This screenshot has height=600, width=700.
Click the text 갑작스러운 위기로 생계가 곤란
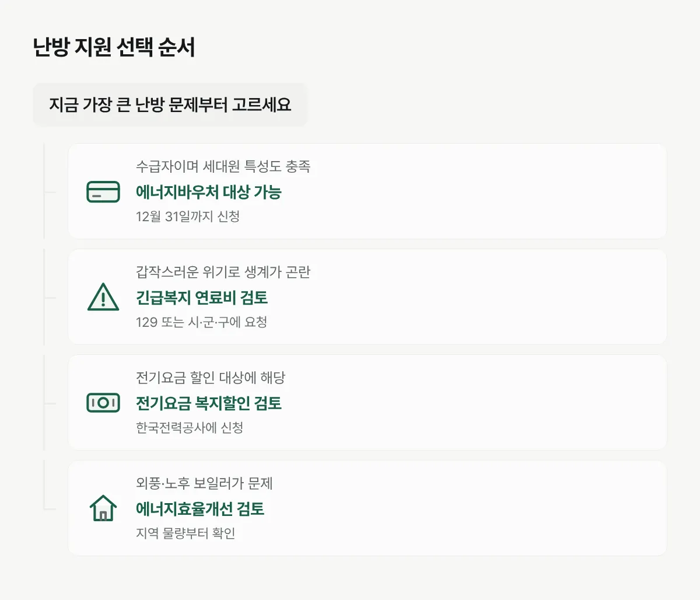[223, 272]
